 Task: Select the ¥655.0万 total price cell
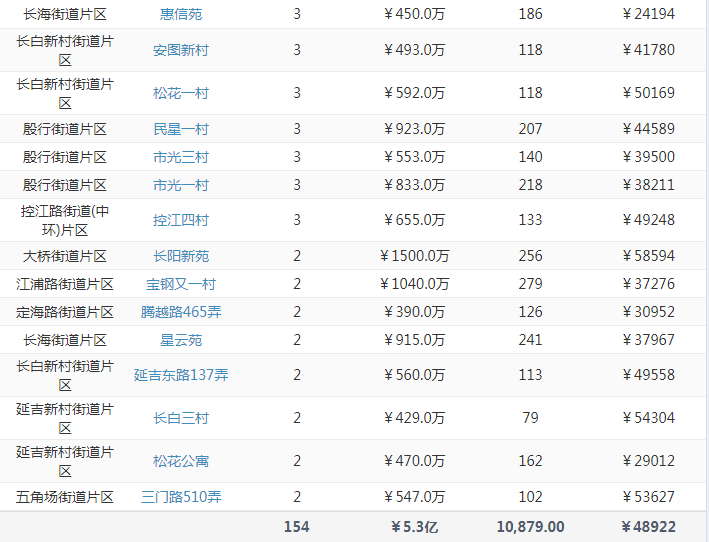pos(414,220)
